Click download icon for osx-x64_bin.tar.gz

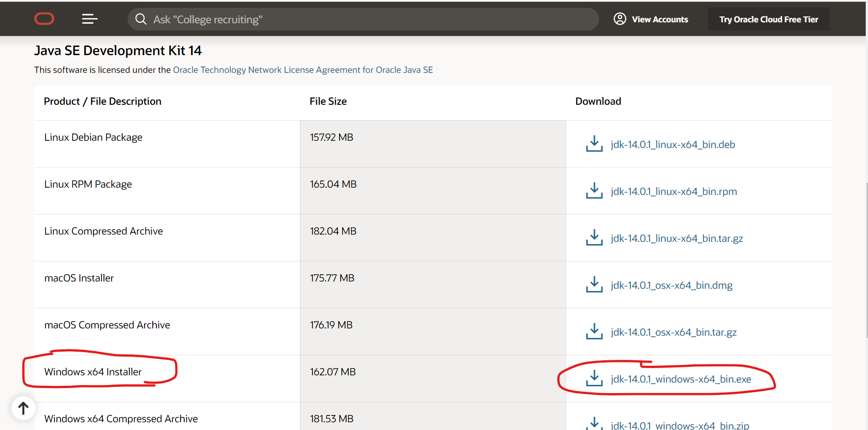tap(594, 332)
